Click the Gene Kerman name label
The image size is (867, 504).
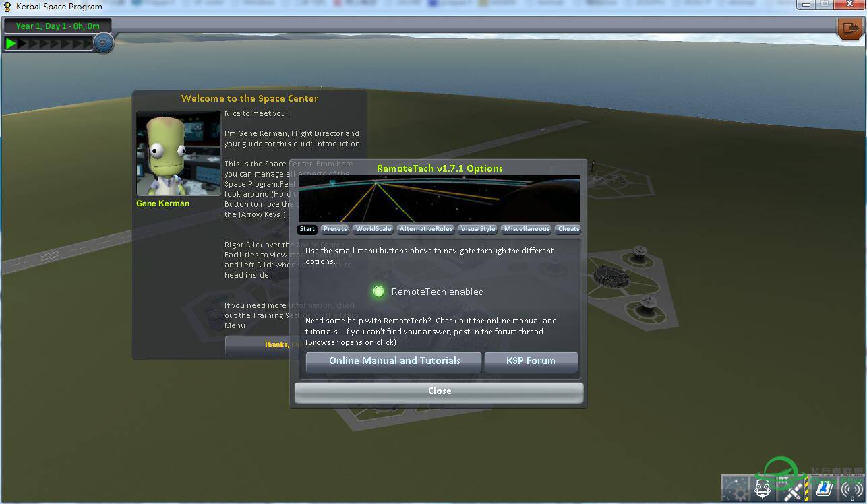pos(162,203)
